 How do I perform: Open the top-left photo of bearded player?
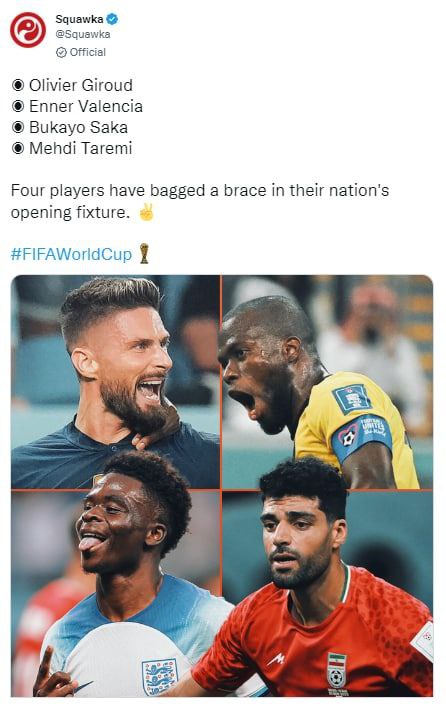116,381
